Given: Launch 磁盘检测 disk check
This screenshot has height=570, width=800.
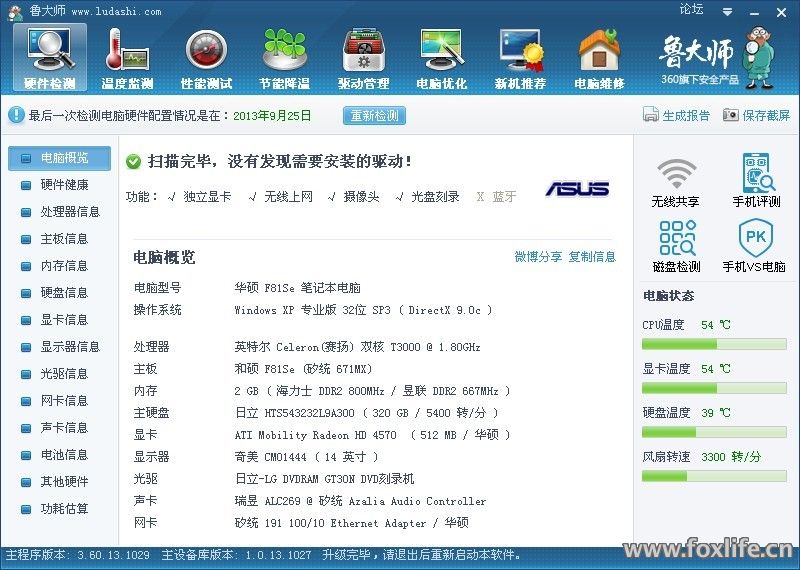Looking at the screenshot, I should pos(677,245).
